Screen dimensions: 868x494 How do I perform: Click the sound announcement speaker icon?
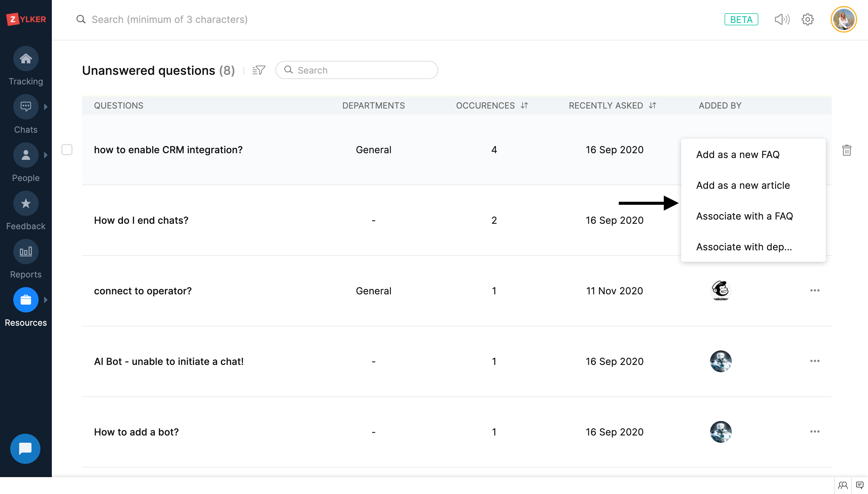(782, 19)
